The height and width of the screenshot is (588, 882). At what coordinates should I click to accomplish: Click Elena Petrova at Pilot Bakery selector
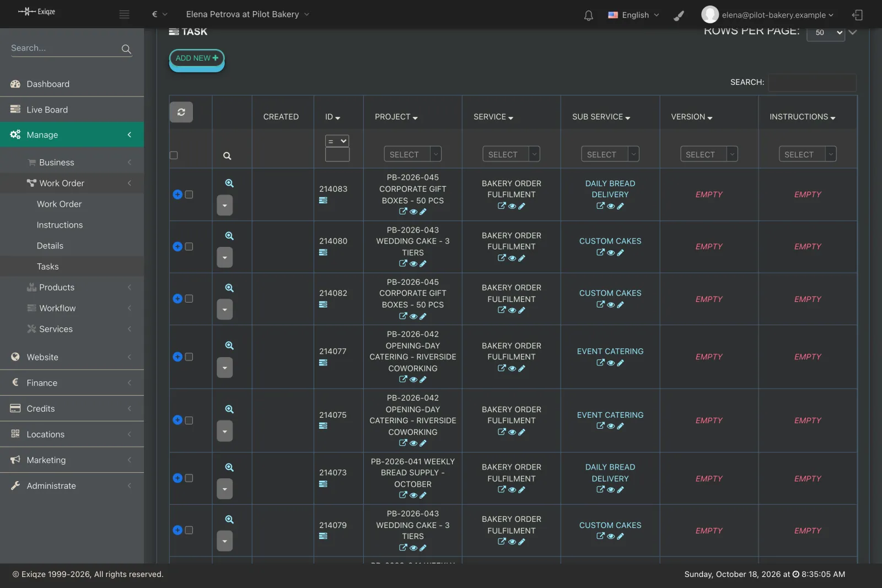tap(248, 14)
